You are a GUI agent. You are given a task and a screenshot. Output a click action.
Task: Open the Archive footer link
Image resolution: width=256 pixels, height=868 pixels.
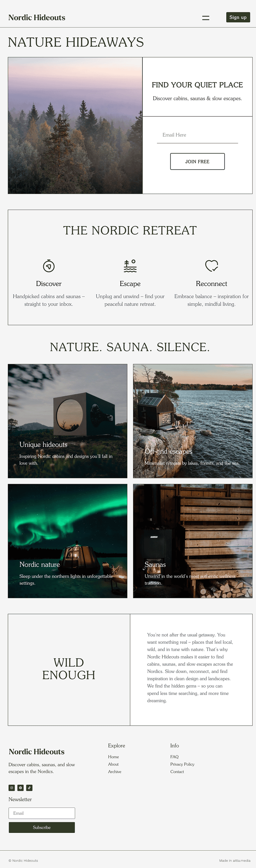tap(115, 771)
